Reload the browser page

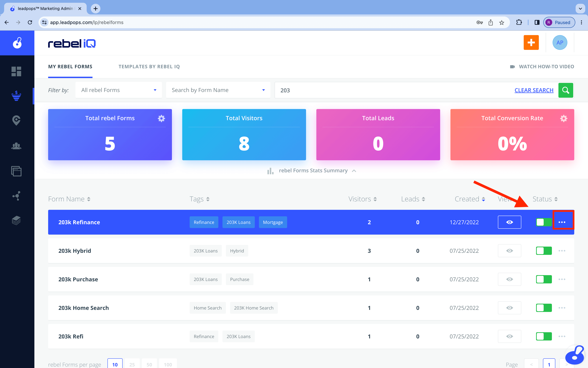pyautogui.click(x=30, y=22)
